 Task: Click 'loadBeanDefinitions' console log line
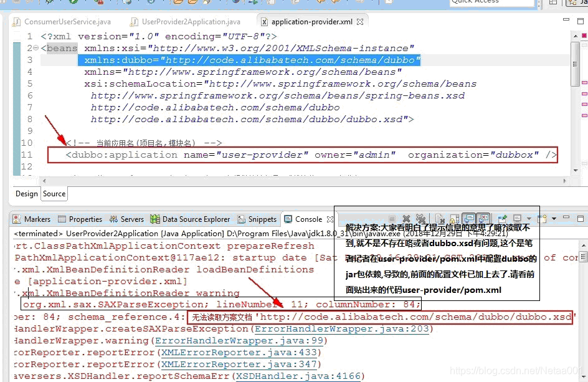click(x=164, y=270)
